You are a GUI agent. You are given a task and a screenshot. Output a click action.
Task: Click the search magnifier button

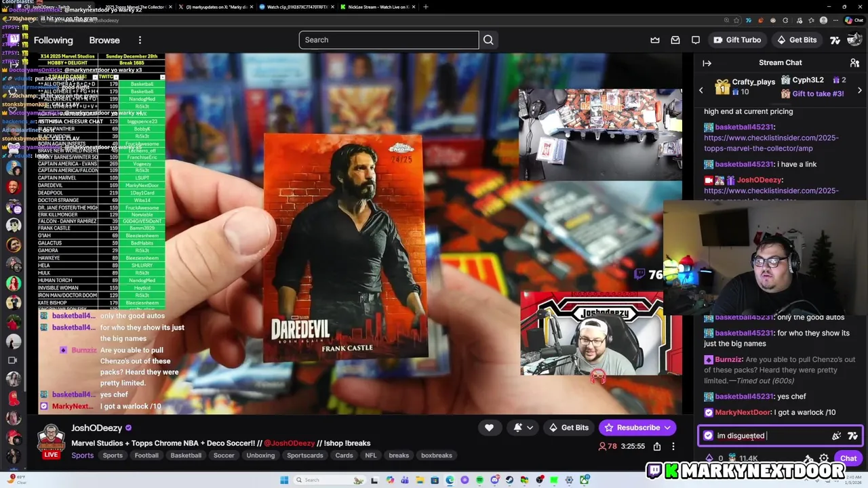[x=488, y=40]
